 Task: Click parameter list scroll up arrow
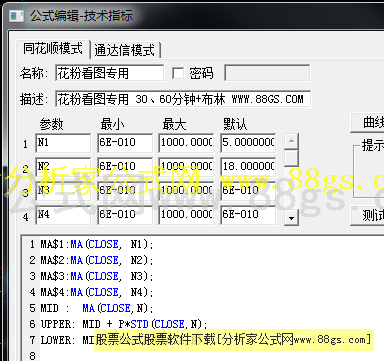point(292,141)
